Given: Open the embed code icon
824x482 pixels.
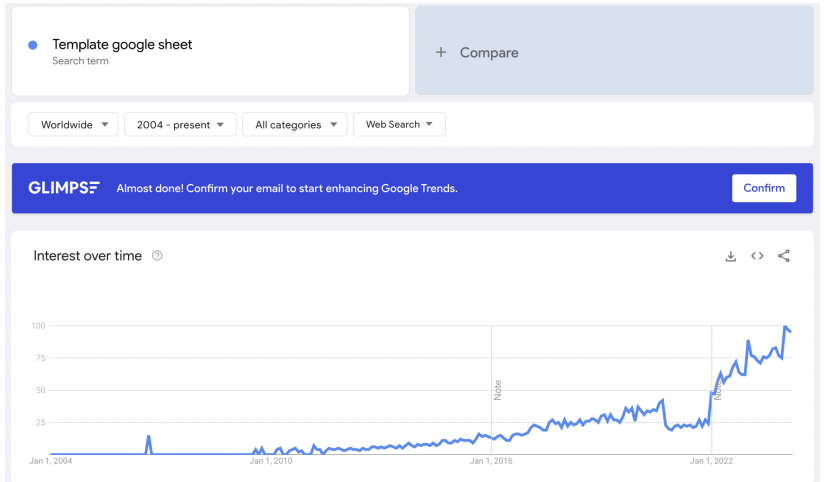Looking at the screenshot, I should click(757, 256).
